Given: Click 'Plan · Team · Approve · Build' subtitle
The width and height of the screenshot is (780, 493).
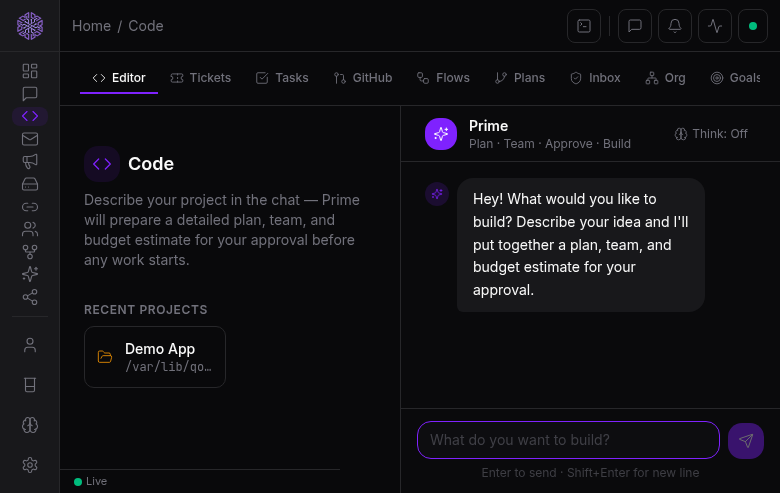Looking at the screenshot, I should coord(550,144).
